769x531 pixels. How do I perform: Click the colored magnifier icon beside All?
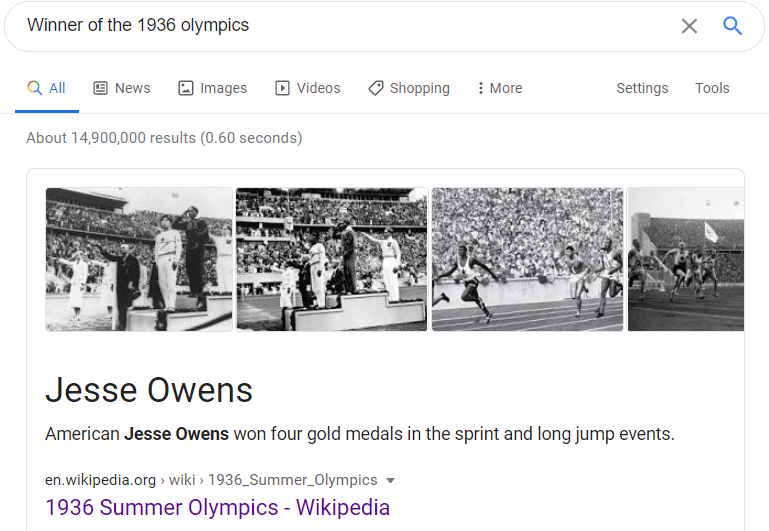point(34,88)
